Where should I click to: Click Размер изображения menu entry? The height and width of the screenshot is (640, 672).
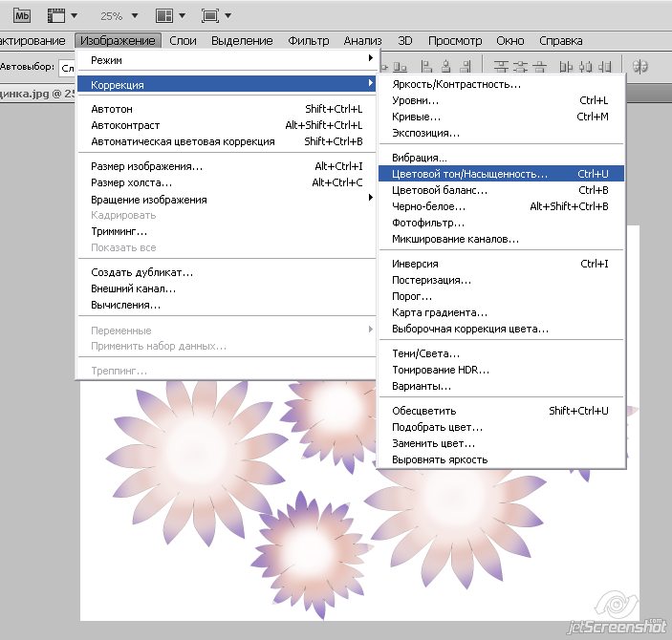[146, 166]
